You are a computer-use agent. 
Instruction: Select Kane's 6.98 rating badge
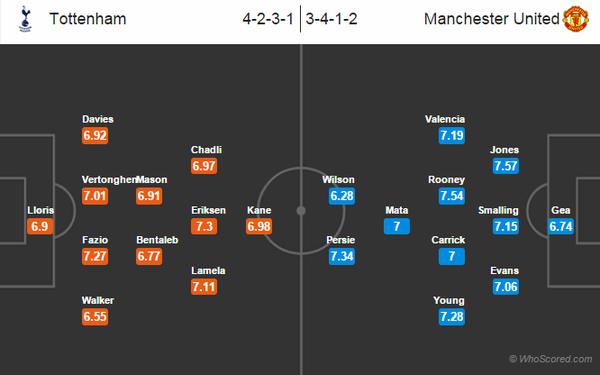[259, 226]
